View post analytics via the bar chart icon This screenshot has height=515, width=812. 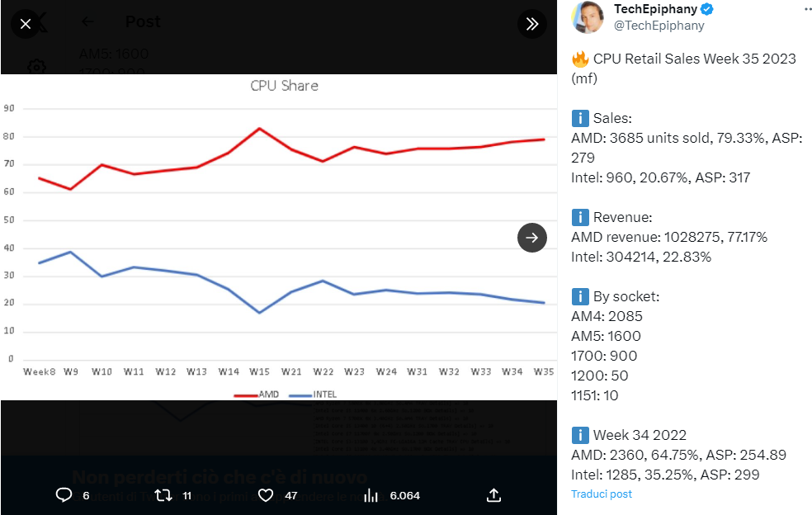tap(371, 495)
